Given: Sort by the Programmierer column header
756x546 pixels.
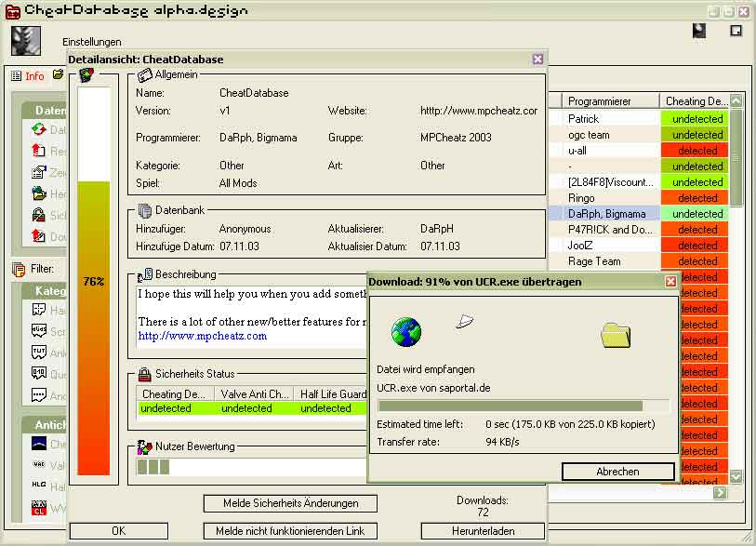Looking at the screenshot, I should pos(609,101).
